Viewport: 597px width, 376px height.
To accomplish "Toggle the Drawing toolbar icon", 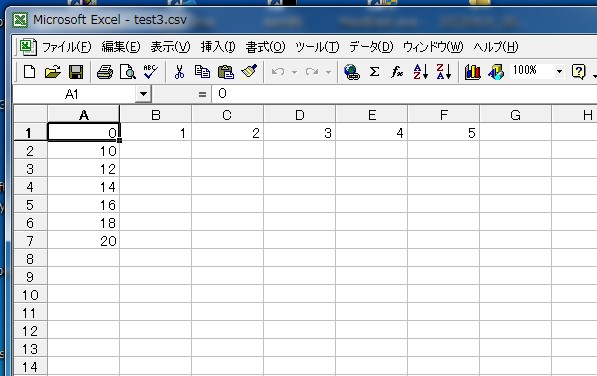I will click(x=496, y=72).
